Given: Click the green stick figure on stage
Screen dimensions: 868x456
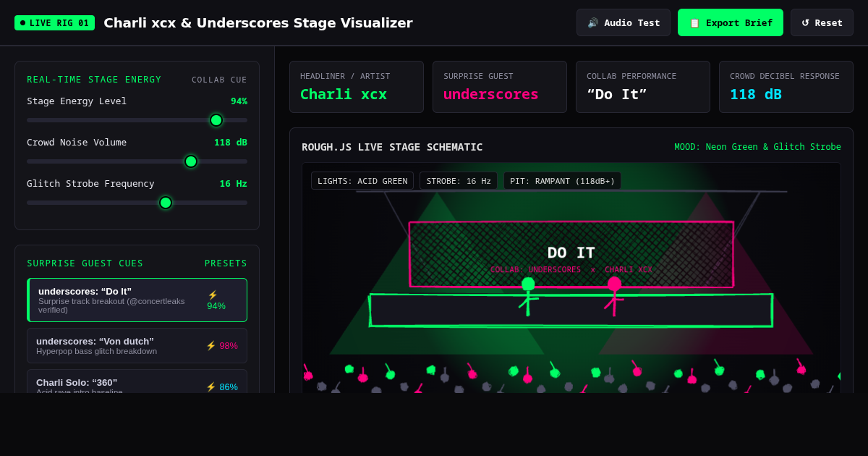Looking at the screenshot, I should point(528,297).
